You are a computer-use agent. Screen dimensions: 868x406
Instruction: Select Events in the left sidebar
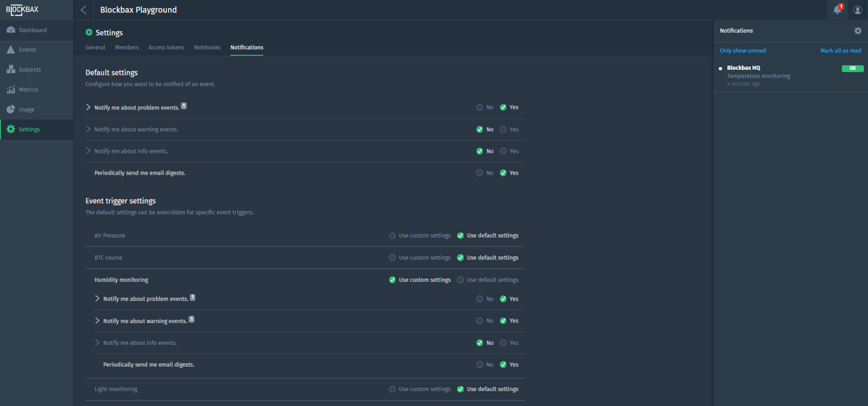click(x=26, y=49)
